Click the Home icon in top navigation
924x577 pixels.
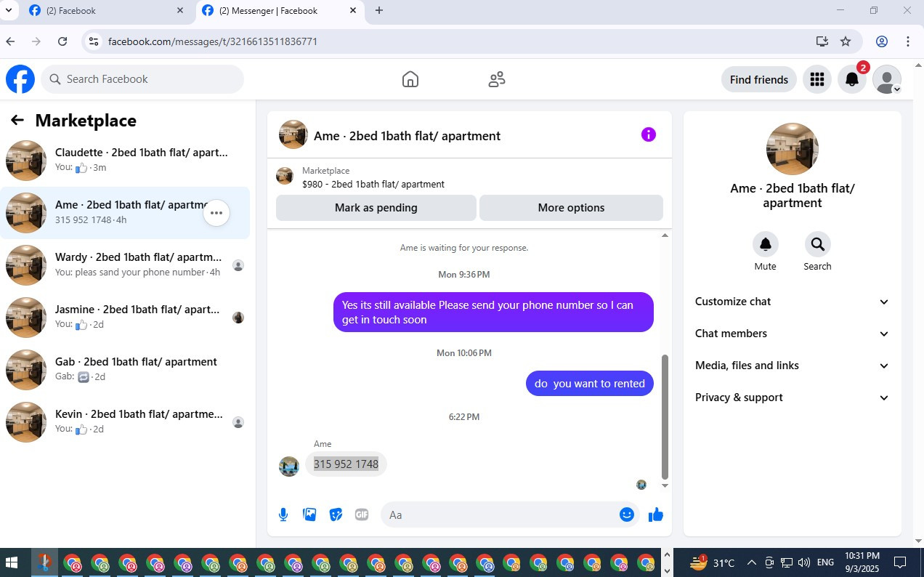[410, 79]
